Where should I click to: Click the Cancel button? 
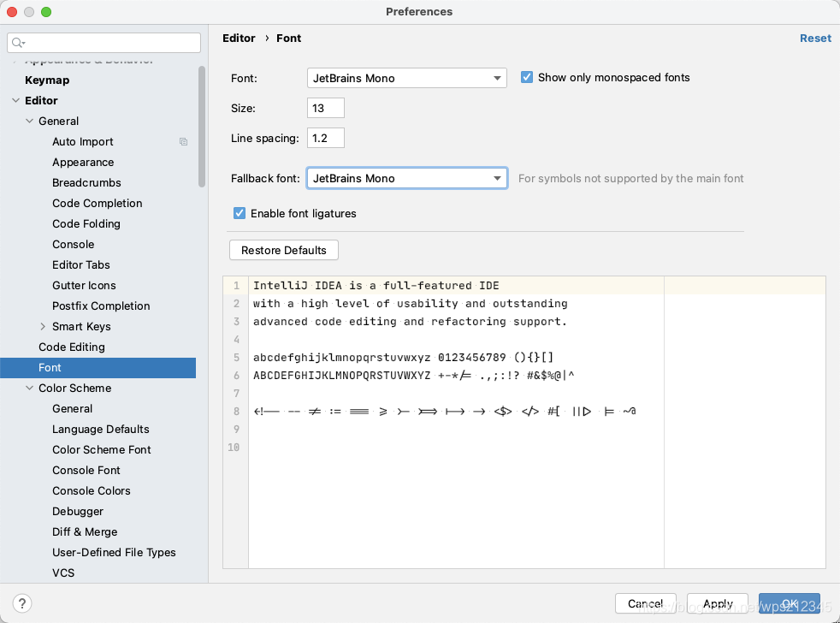click(646, 603)
